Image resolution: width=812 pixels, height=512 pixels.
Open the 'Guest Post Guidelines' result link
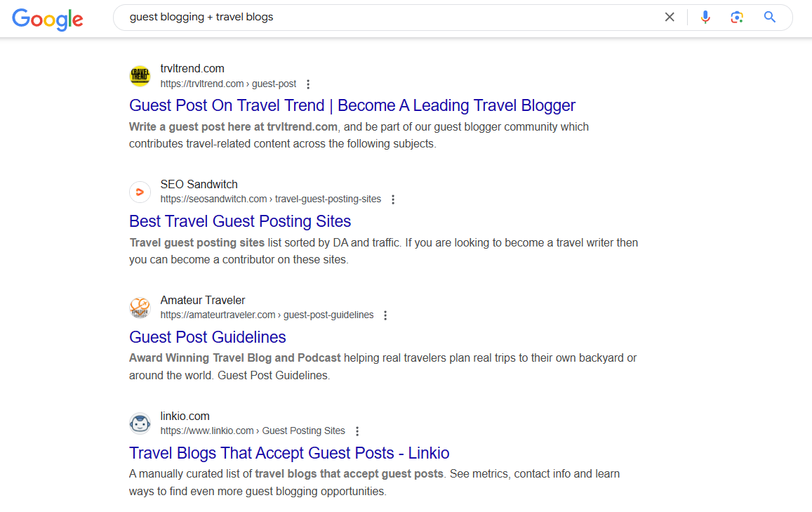pyautogui.click(x=207, y=337)
